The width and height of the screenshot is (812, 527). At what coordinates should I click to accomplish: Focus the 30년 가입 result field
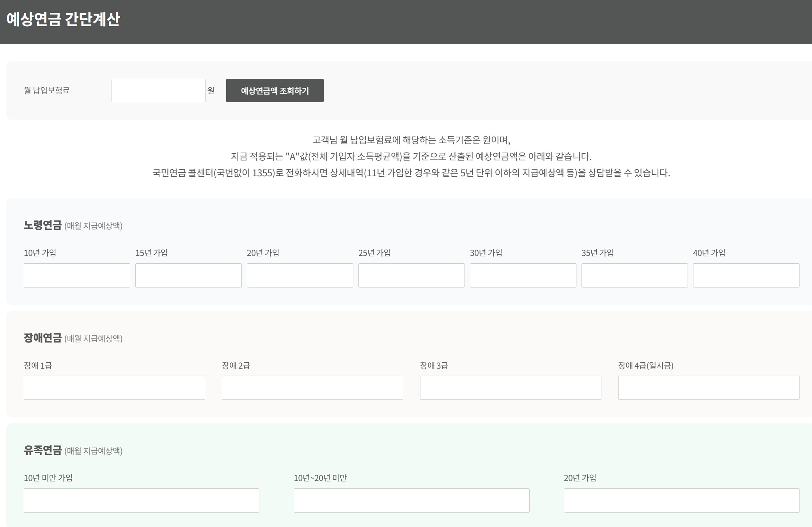(x=523, y=275)
